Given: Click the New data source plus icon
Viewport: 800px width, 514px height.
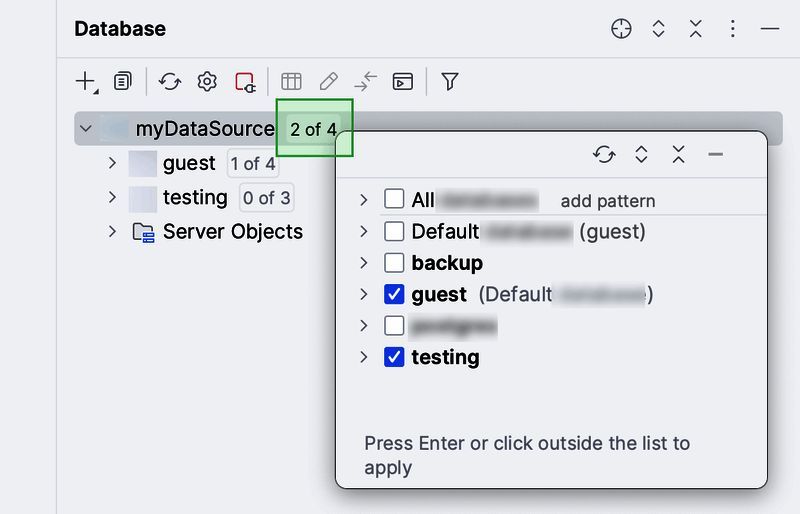Looking at the screenshot, I should tap(86, 82).
